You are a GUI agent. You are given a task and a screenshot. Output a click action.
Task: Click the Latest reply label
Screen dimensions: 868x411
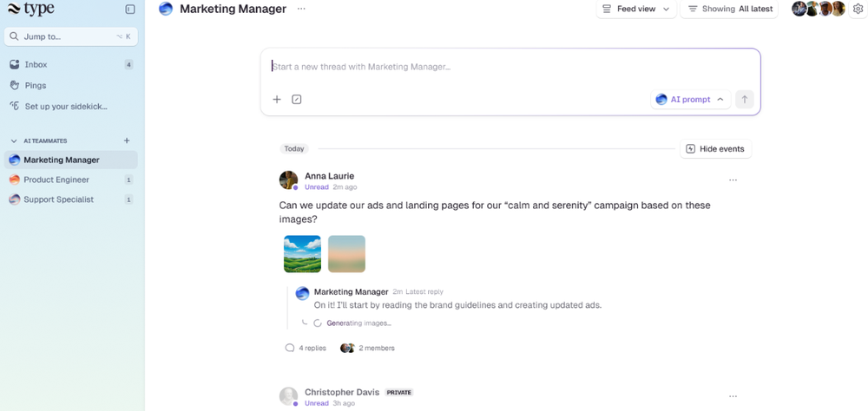pyautogui.click(x=424, y=292)
